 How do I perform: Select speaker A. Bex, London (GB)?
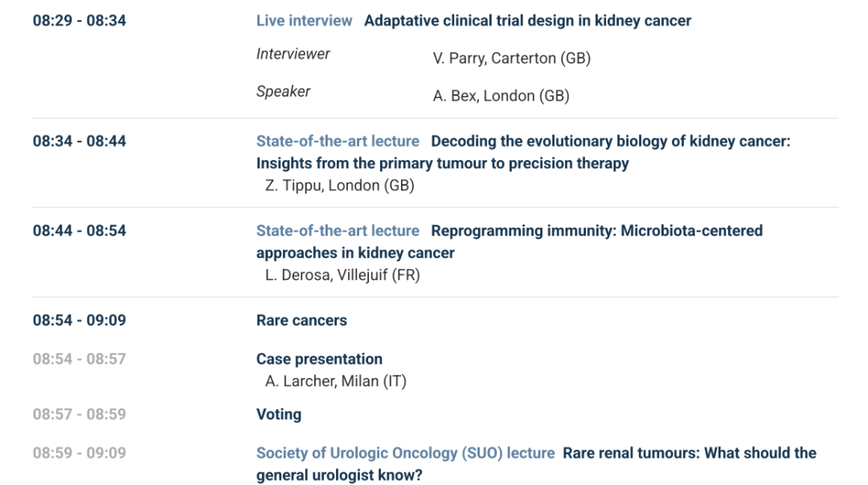coord(501,97)
